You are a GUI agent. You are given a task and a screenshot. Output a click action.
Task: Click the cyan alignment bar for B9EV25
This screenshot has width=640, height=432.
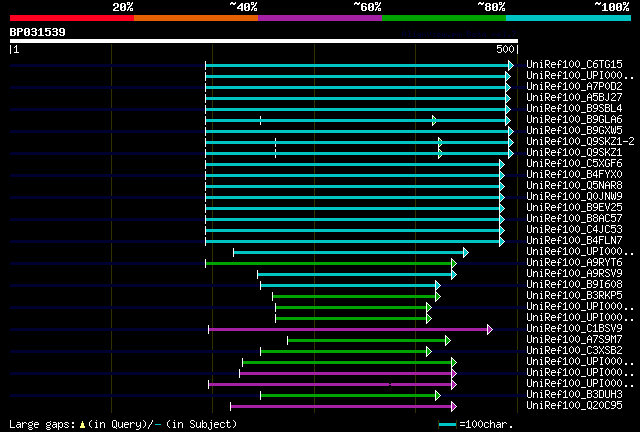tap(353, 209)
